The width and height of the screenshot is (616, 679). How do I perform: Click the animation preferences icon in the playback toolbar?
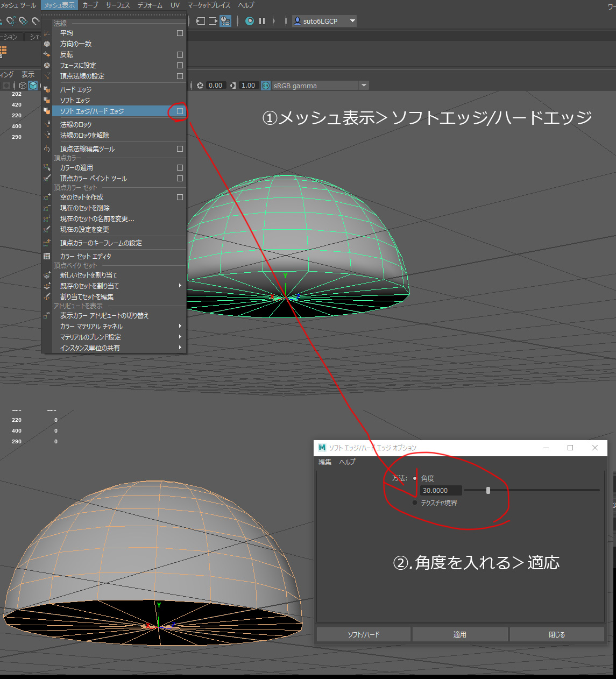[225, 21]
